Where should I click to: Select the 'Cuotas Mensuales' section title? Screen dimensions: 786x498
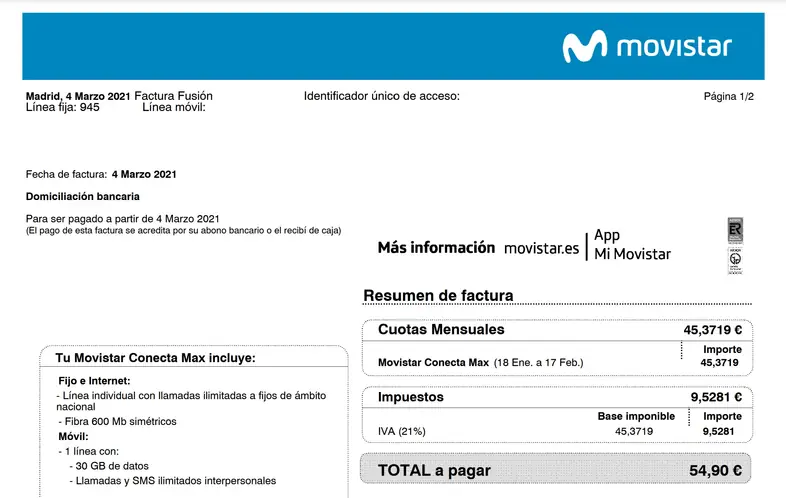click(x=441, y=329)
